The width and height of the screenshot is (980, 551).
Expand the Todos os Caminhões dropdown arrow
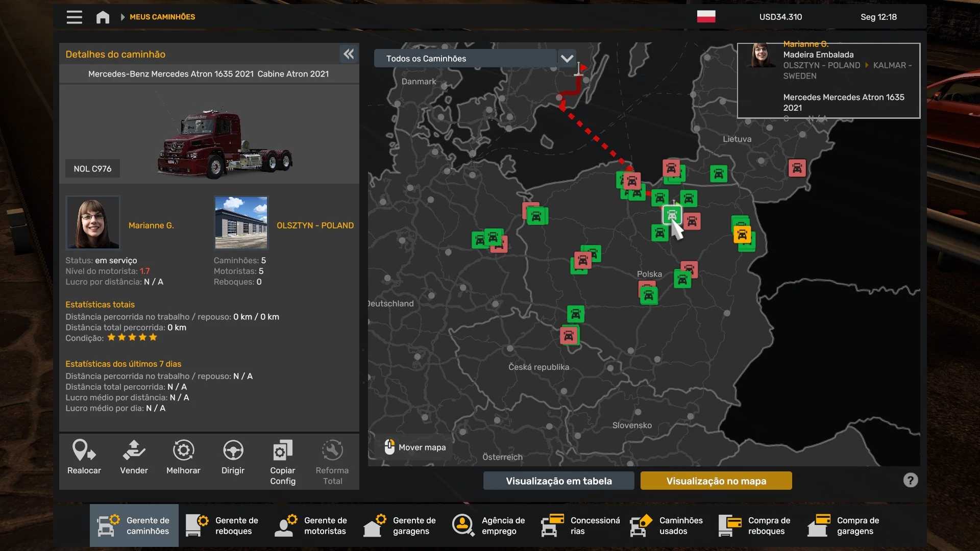coord(567,58)
